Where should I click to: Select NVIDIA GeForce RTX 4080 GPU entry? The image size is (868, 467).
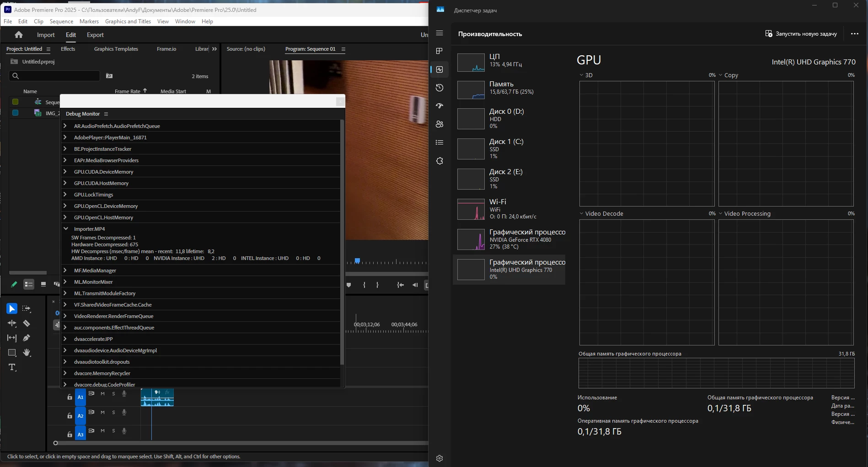(509, 239)
